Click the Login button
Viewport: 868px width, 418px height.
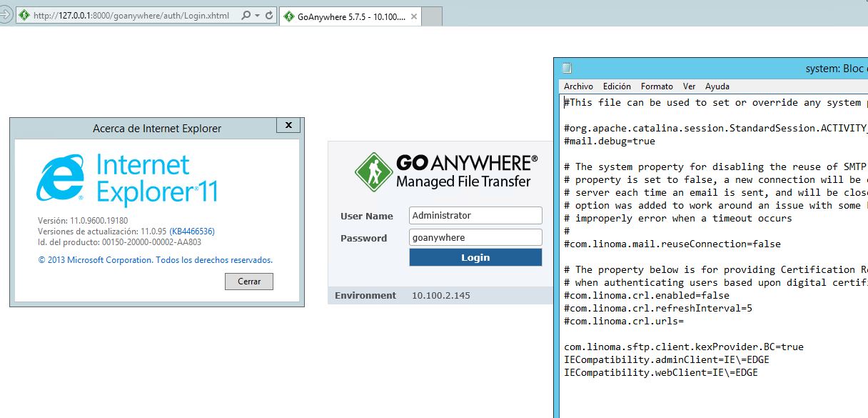click(x=476, y=258)
